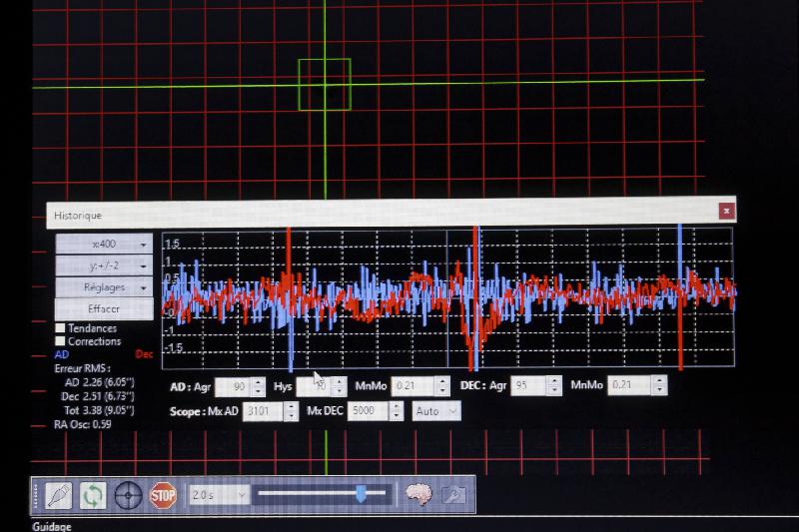Click the blue AD legend label
The image size is (799, 532).
pyautogui.click(x=62, y=355)
